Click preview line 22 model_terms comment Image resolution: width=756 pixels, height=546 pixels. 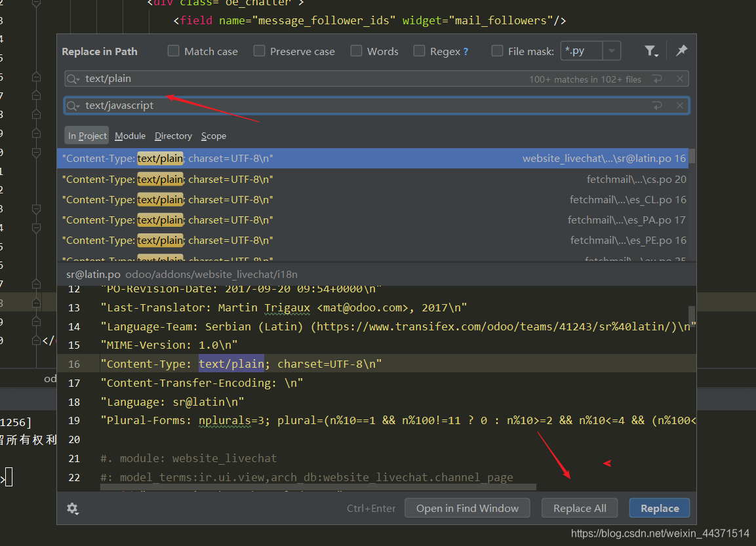pyautogui.click(x=307, y=478)
